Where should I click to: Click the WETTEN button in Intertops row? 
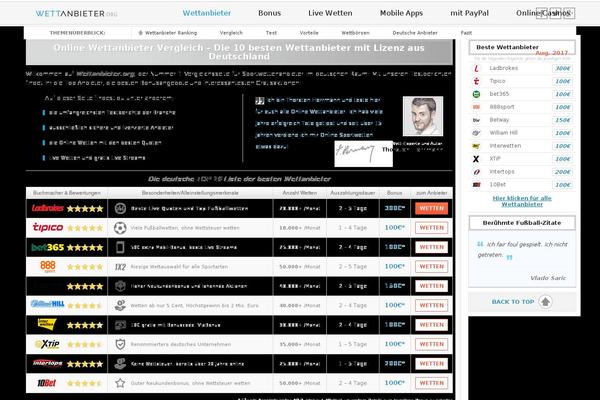(x=432, y=363)
